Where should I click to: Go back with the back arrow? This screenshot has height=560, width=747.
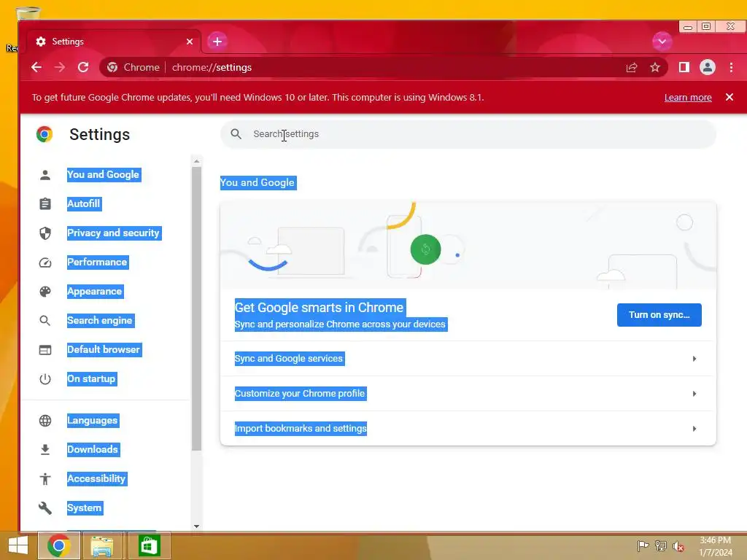(36, 68)
